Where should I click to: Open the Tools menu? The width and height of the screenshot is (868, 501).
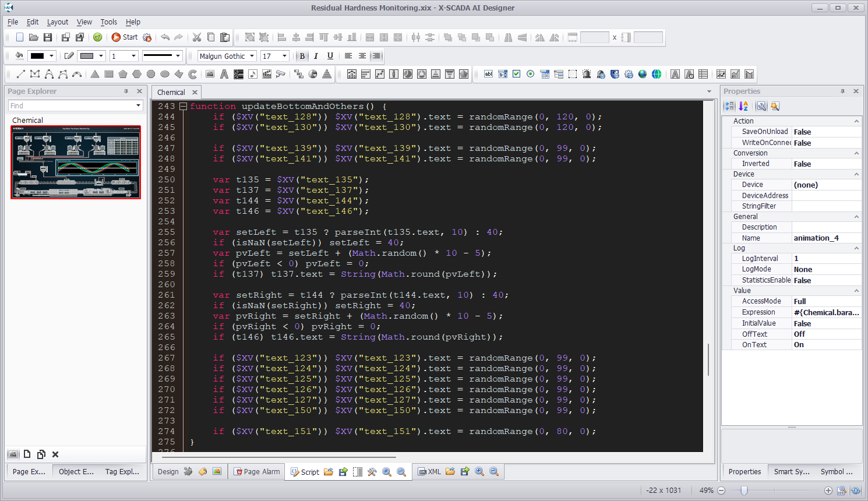(x=109, y=22)
